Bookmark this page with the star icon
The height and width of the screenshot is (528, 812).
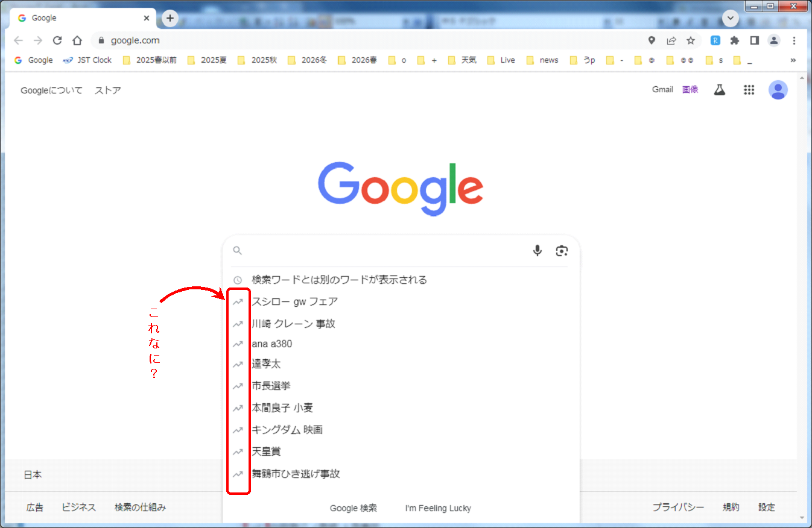691,40
